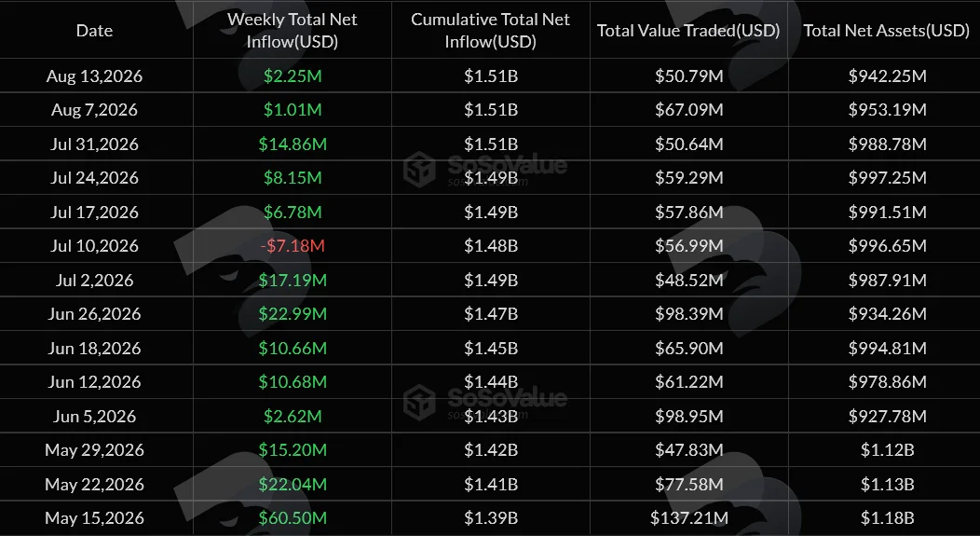
Task: Click the SoSoValue logo watermark near Jun 12
Action: [x=485, y=401]
